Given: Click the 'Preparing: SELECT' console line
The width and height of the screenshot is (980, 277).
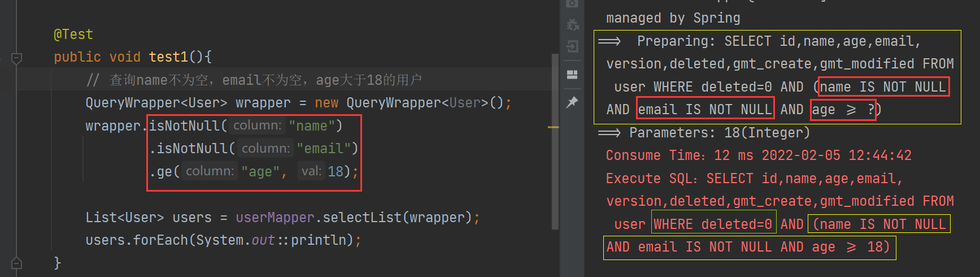Looking at the screenshot, I should [x=760, y=41].
